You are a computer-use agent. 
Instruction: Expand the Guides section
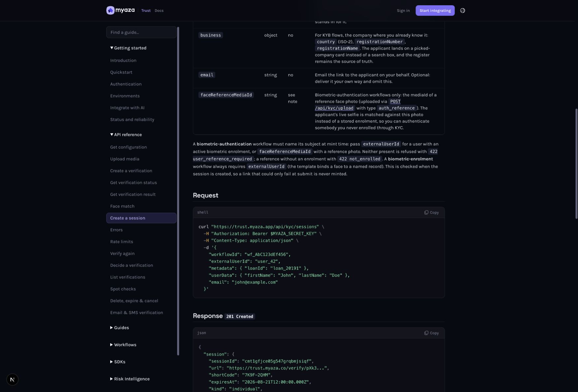tap(119, 328)
